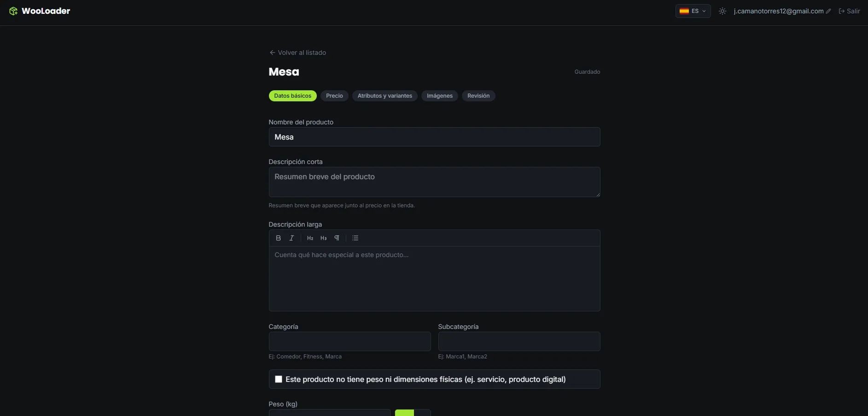The image size is (868, 416).
Task: Click the Mesa page heading
Action: point(284,72)
